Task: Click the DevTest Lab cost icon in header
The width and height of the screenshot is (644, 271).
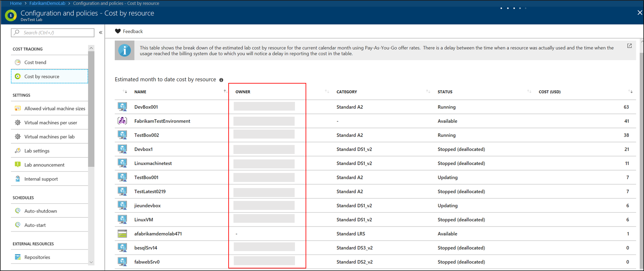Action: click(x=11, y=15)
